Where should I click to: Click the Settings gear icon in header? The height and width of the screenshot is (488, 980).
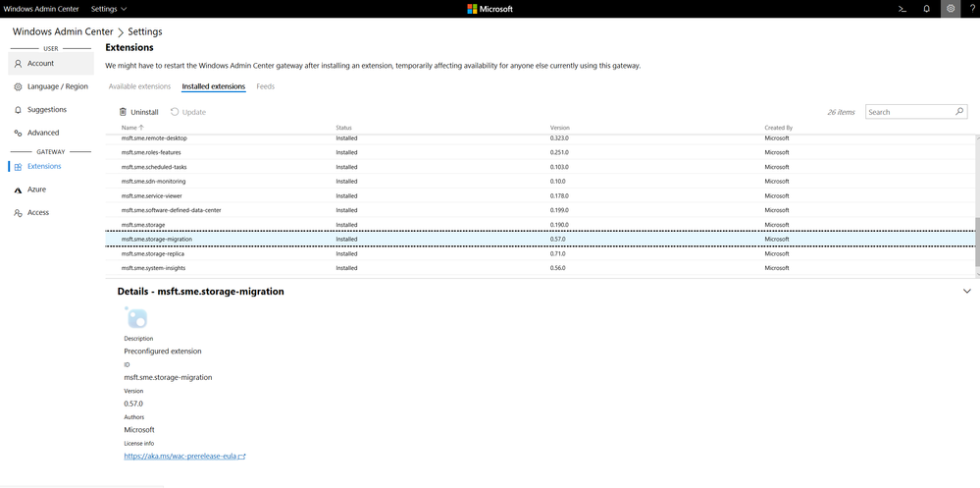[951, 9]
